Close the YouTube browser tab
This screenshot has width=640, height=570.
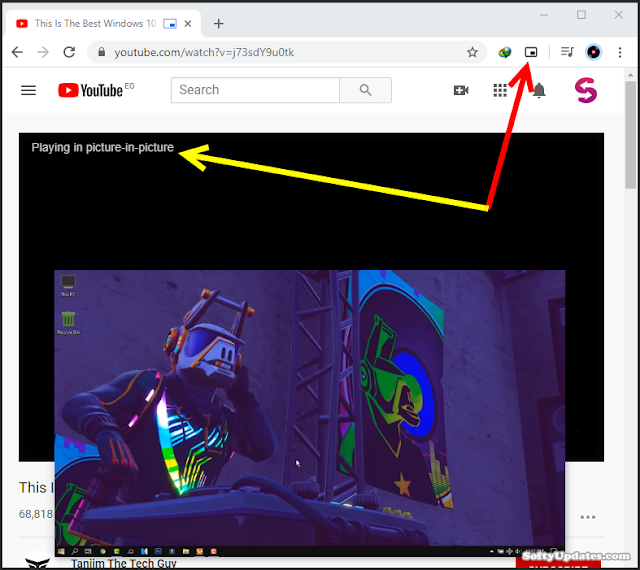coord(188,24)
